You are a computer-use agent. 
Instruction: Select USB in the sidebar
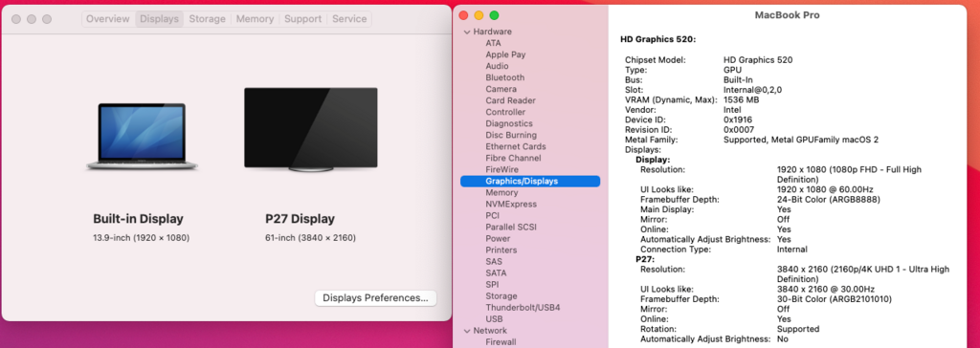(x=495, y=319)
